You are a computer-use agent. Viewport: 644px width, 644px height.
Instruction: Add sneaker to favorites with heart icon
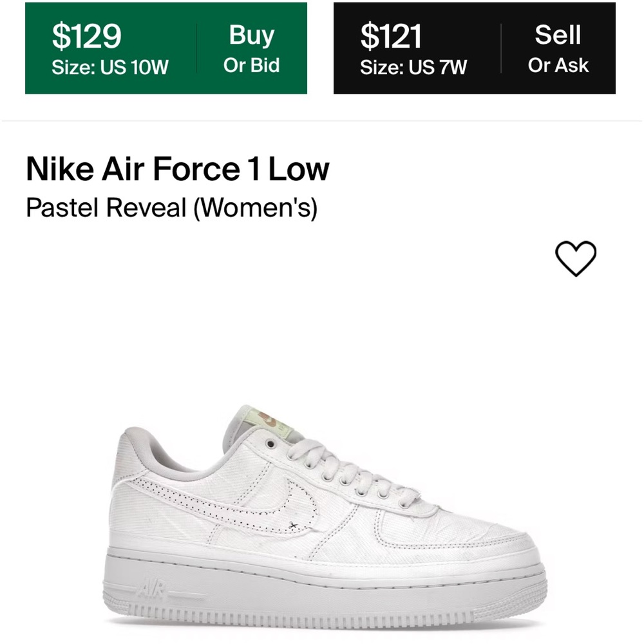point(576,259)
